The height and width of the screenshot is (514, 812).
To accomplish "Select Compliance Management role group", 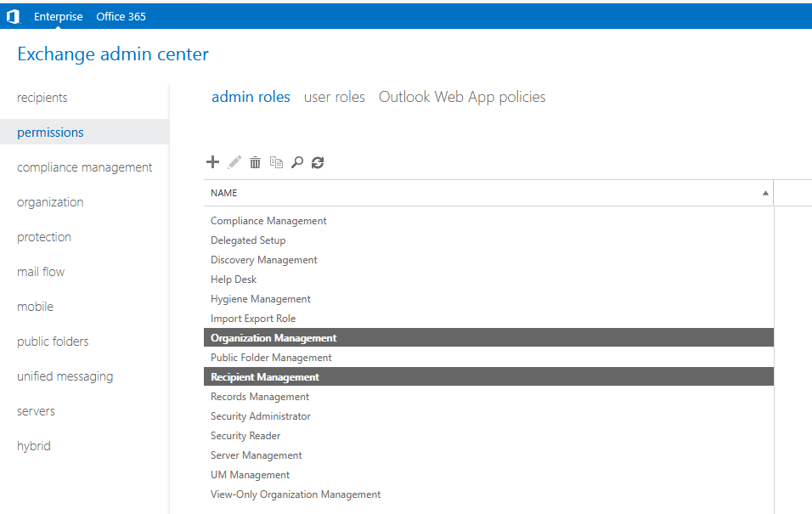I will 488,221.
